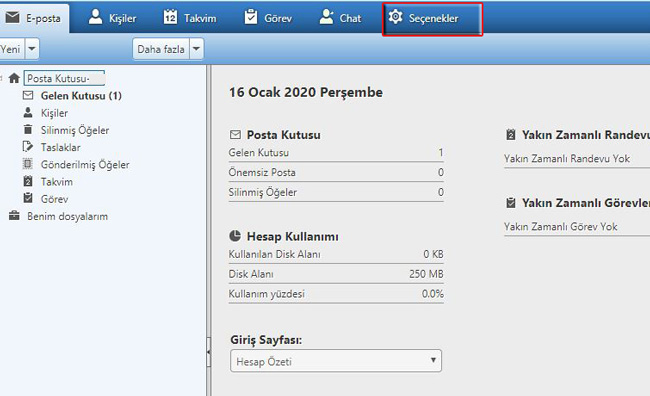Viewport: 650px width, 396px height.
Task: Open Takvim in sidebar tree
Action: click(x=57, y=182)
